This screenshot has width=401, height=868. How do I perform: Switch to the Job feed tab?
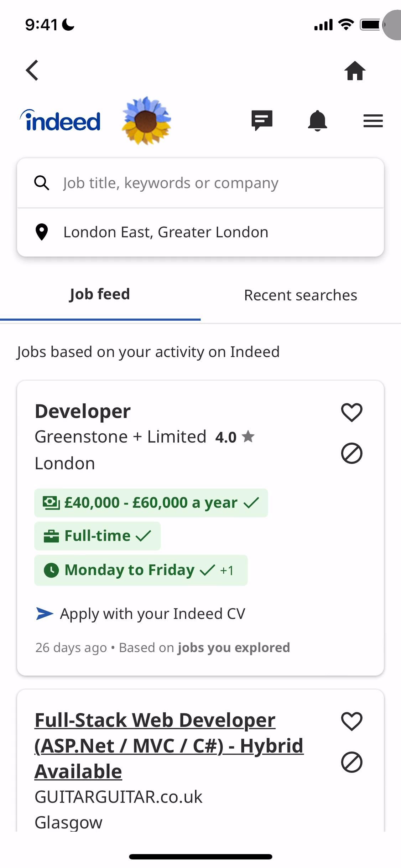click(100, 295)
